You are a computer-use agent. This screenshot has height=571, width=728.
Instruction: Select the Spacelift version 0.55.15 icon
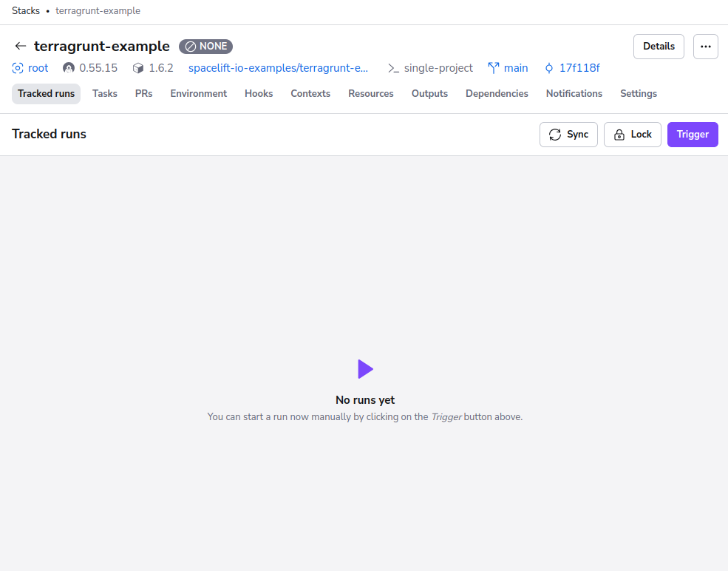[67, 67]
